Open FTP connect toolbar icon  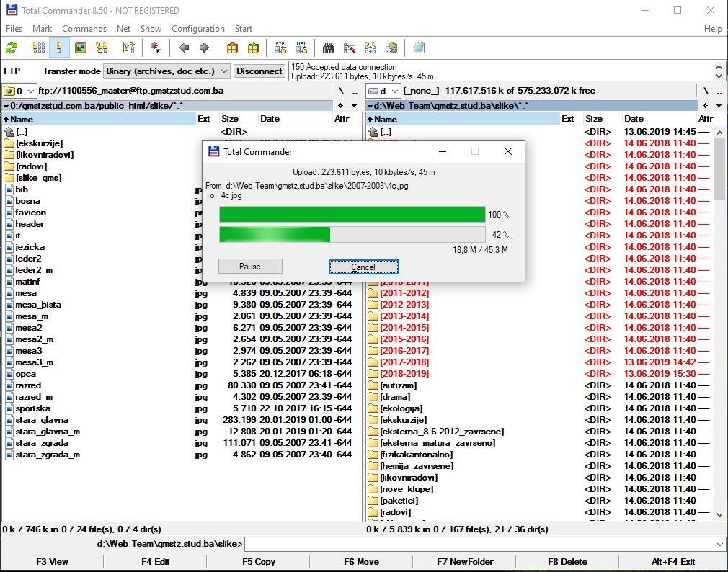(x=280, y=48)
